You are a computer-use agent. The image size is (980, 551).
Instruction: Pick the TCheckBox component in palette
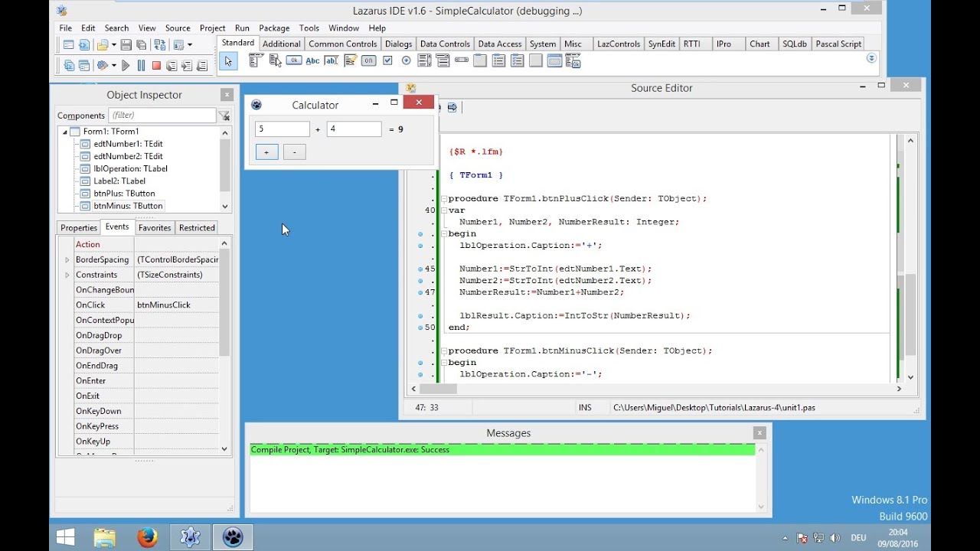coord(387,61)
